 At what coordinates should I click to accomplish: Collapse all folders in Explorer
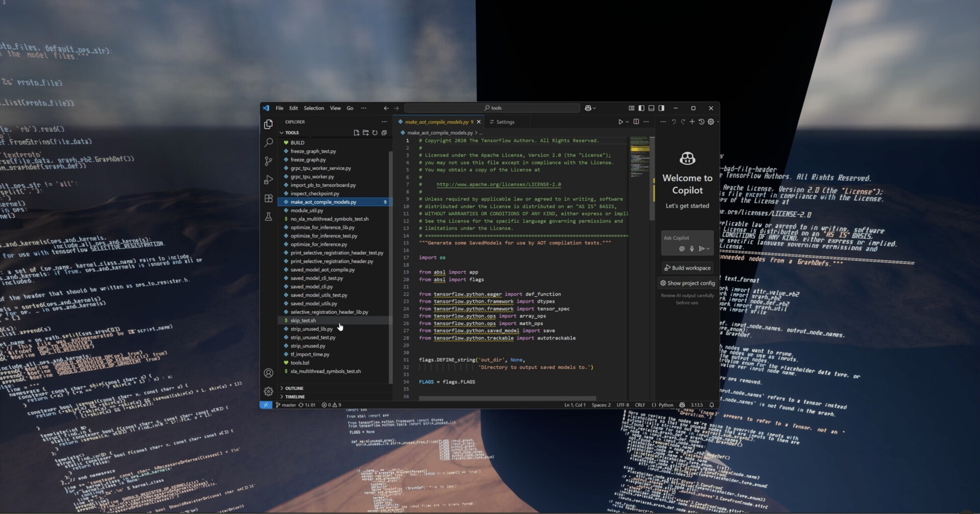[384, 133]
